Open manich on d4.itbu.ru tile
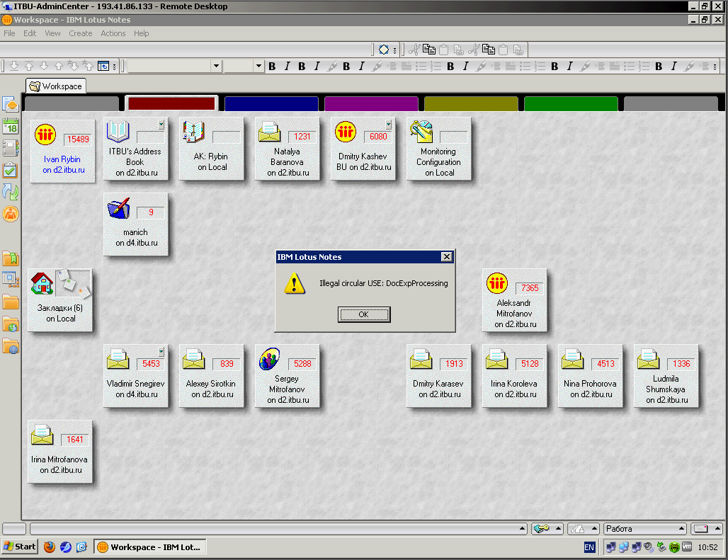This screenshot has width=728, height=560. [135, 224]
